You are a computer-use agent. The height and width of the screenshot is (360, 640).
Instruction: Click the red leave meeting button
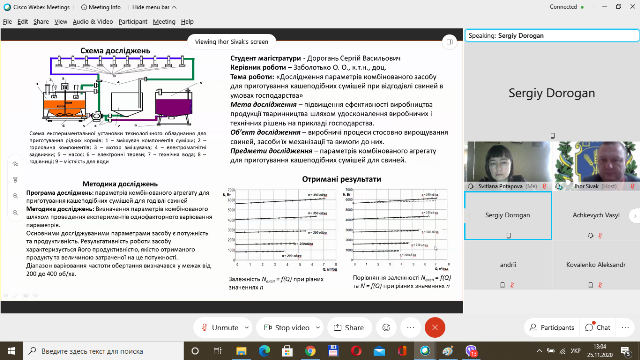[435, 327]
